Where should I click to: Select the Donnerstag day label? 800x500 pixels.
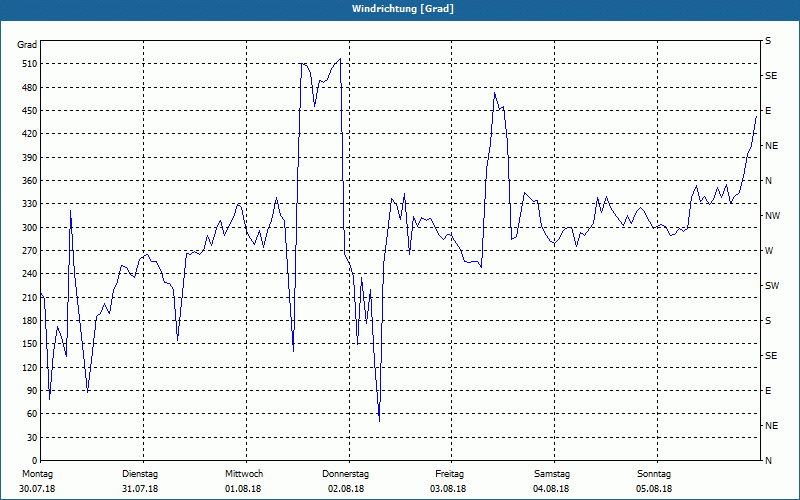pos(345,474)
